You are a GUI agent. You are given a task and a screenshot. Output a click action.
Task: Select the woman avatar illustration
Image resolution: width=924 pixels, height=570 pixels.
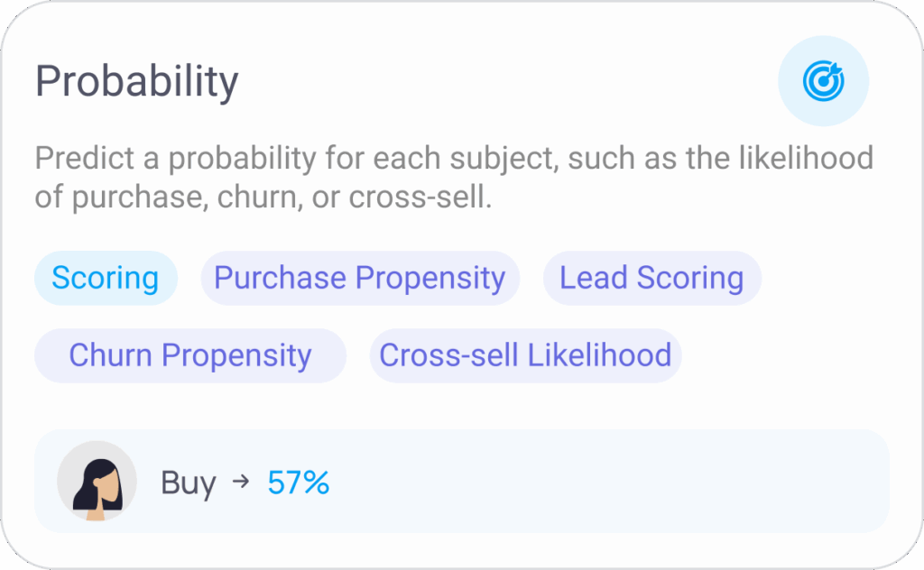click(97, 481)
